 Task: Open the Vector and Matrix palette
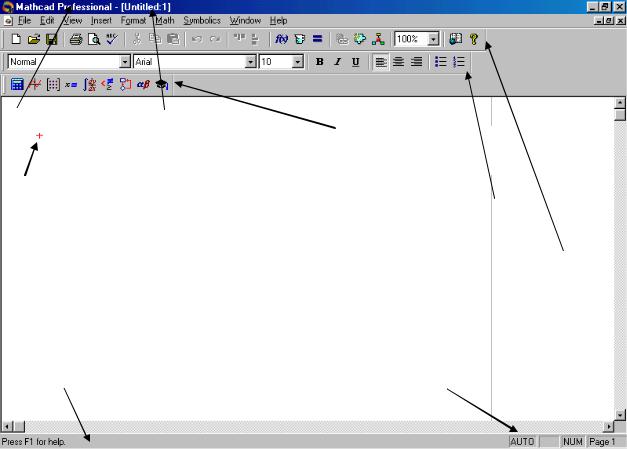[53, 84]
